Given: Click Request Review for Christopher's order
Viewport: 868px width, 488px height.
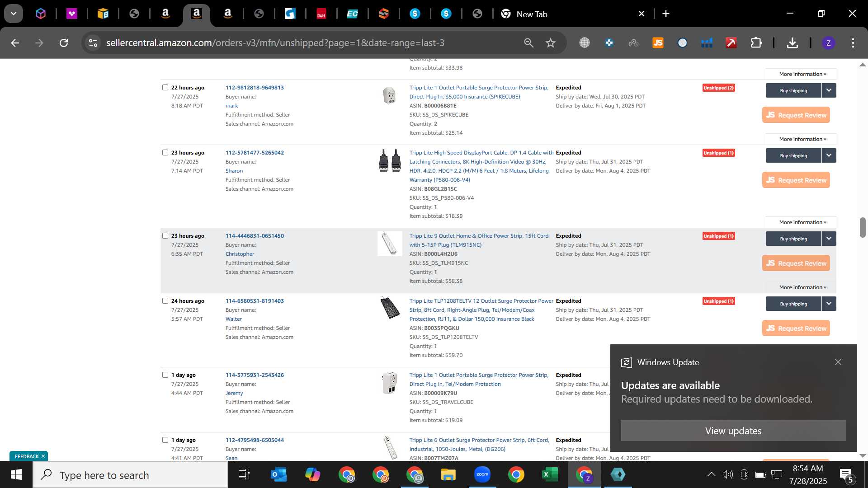Looking at the screenshot, I should pos(796,263).
